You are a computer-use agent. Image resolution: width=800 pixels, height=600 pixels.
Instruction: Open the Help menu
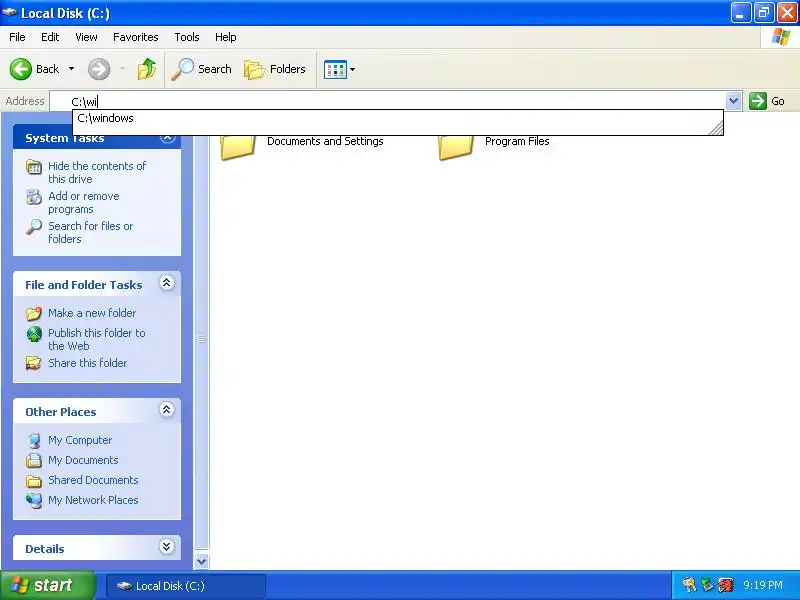[x=226, y=37]
